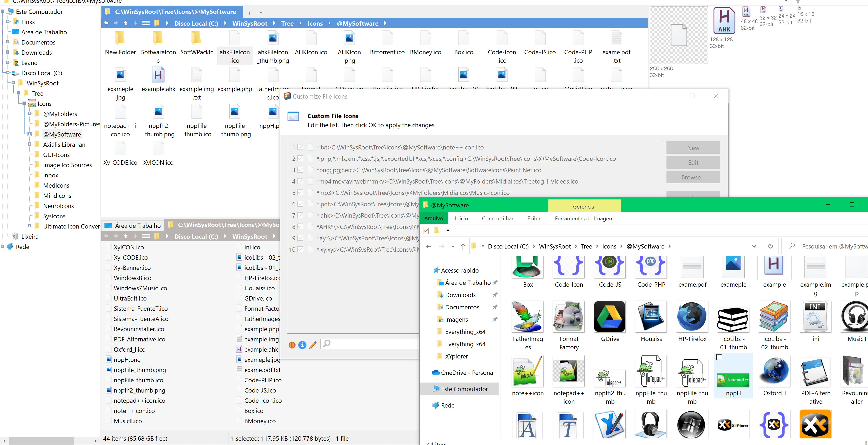The image size is (868, 445).
Task: Click the hamburger menu icon in the top breadcrumb bar
Action: tap(146, 23)
